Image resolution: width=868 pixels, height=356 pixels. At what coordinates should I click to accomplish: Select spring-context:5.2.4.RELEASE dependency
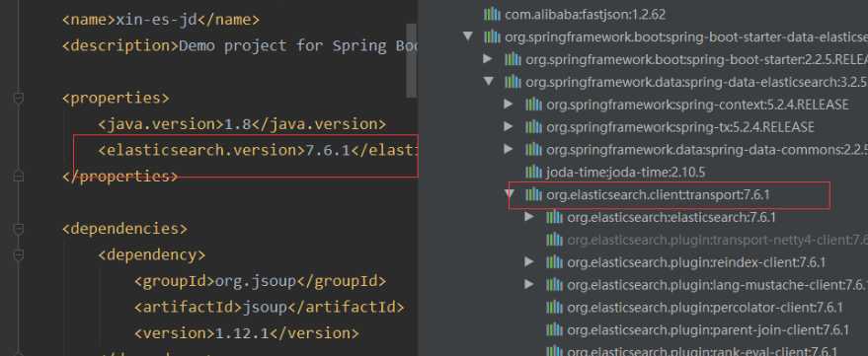697,105
